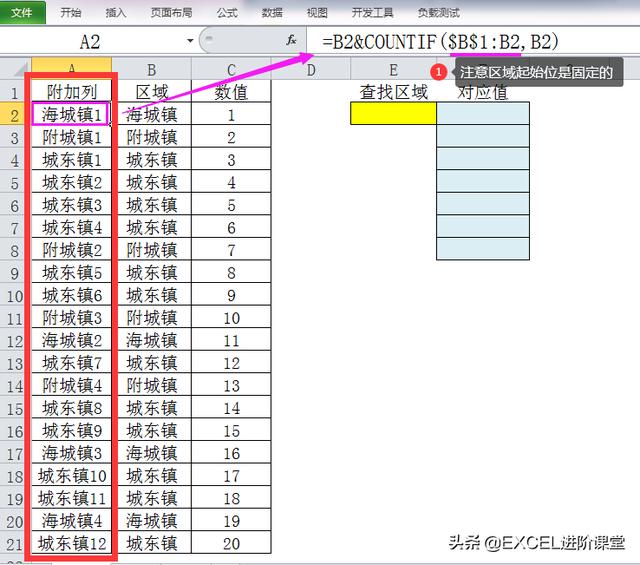
Task: Select column E header
Action: click(x=393, y=70)
